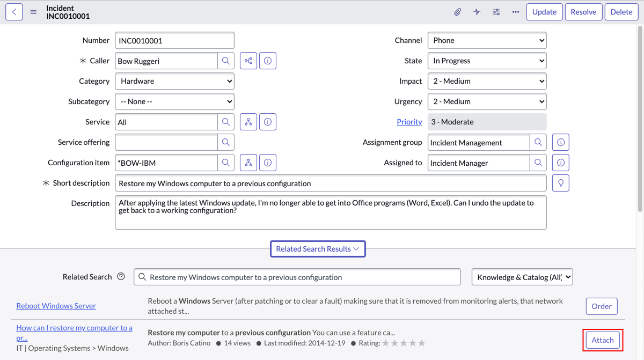Screen dimensions: 644x360
Task: Click 'IT | Operating Systems > Windows' text
Action: [72, 348]
